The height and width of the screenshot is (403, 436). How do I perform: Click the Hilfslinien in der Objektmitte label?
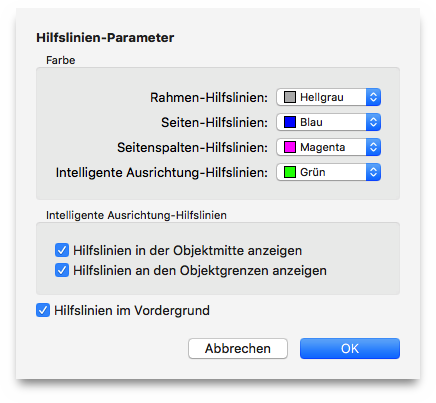click(188, 250)
